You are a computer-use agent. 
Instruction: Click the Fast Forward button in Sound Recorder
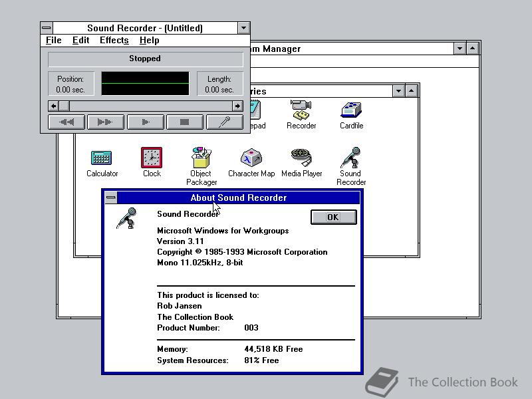point(106,122)
